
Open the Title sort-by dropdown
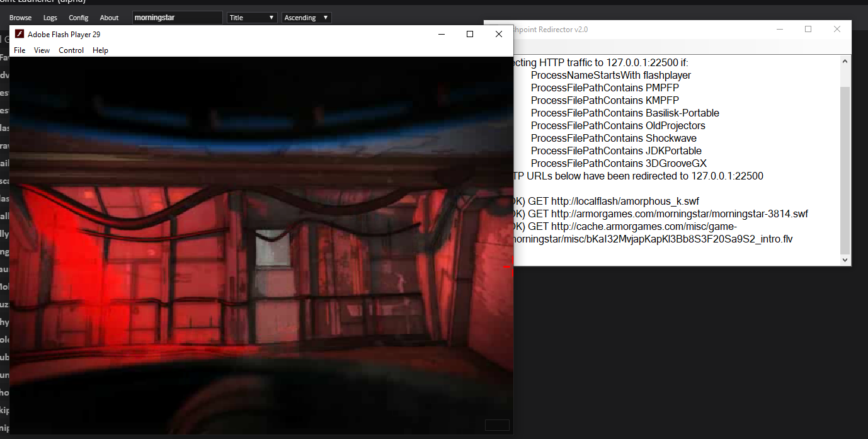(x=252, y=18)
